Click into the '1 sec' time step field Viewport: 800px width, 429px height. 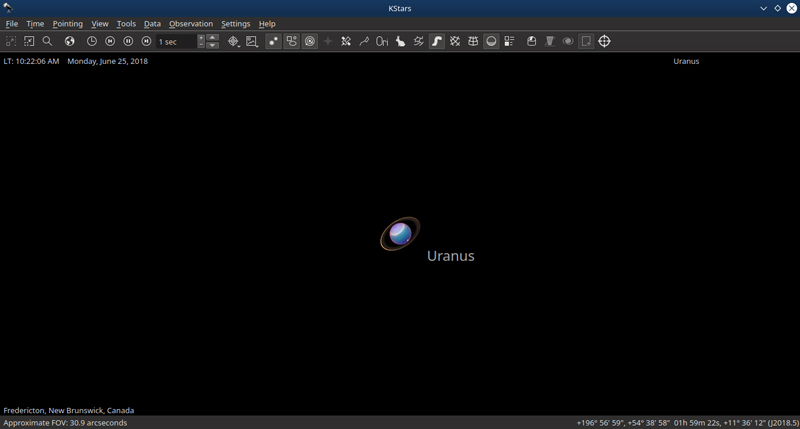[x=176, y=41]
